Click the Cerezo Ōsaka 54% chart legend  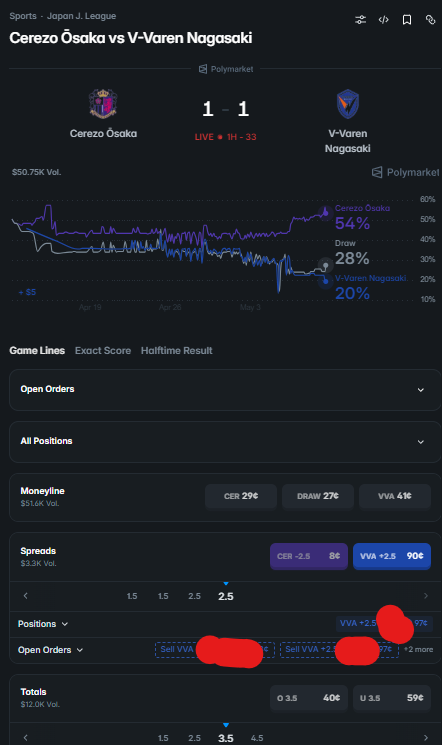click(x=362, y=218)
